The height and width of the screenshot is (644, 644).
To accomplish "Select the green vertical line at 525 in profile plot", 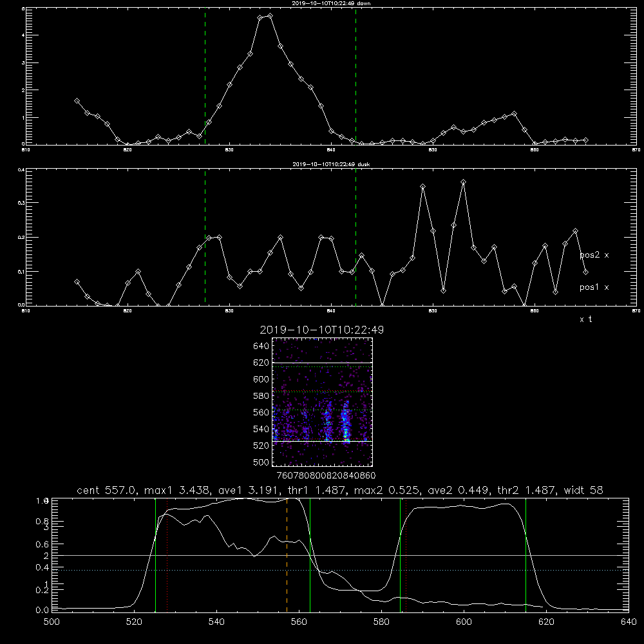I will tap(155, 555).
